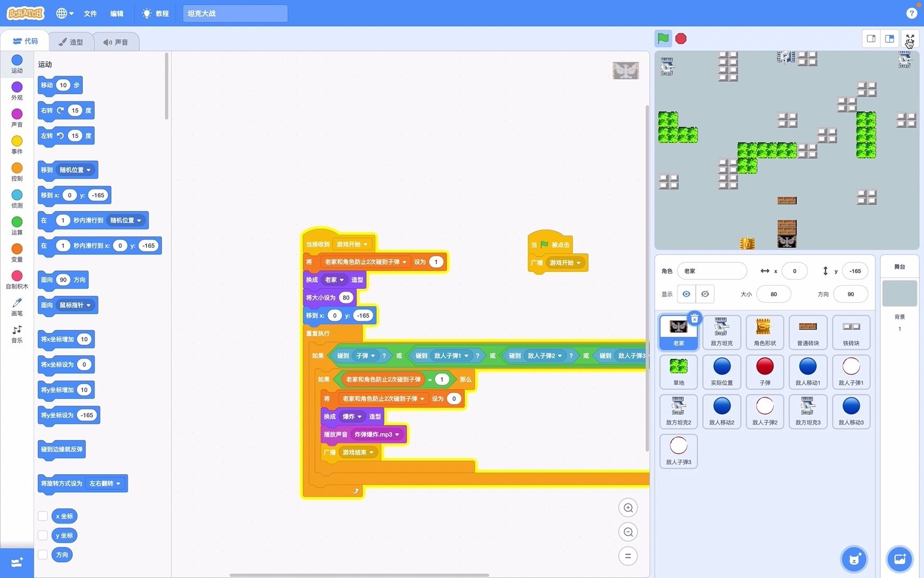
Task: Hide the sprite with crossed-eye button
Action: [705, 294]
